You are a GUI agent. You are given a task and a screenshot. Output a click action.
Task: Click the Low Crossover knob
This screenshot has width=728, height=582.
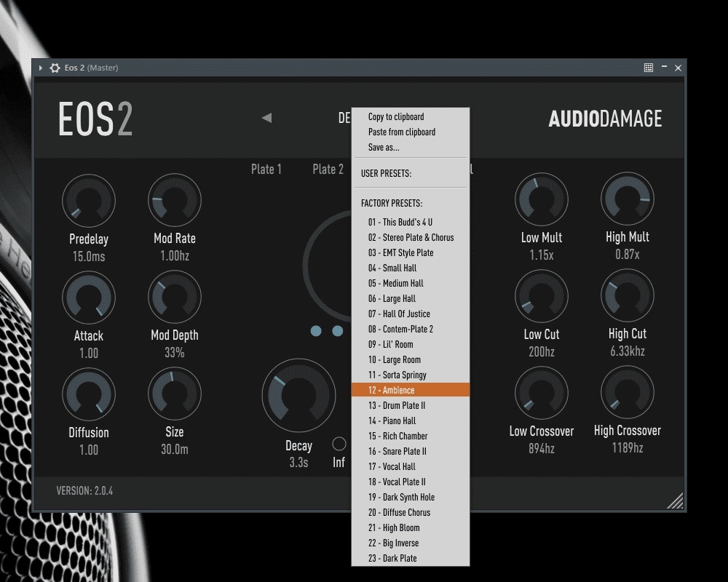(542, 393)
